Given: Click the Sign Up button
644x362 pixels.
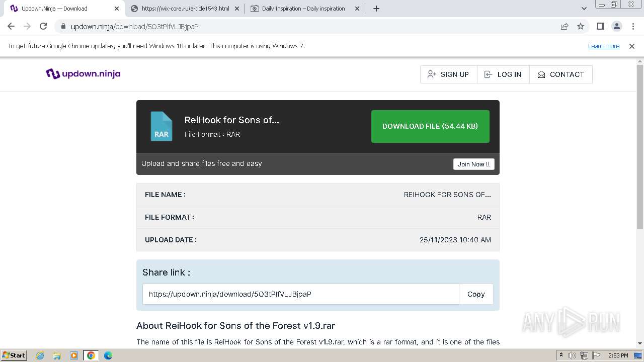Looking at the screenshot, I should pos(448,74).
